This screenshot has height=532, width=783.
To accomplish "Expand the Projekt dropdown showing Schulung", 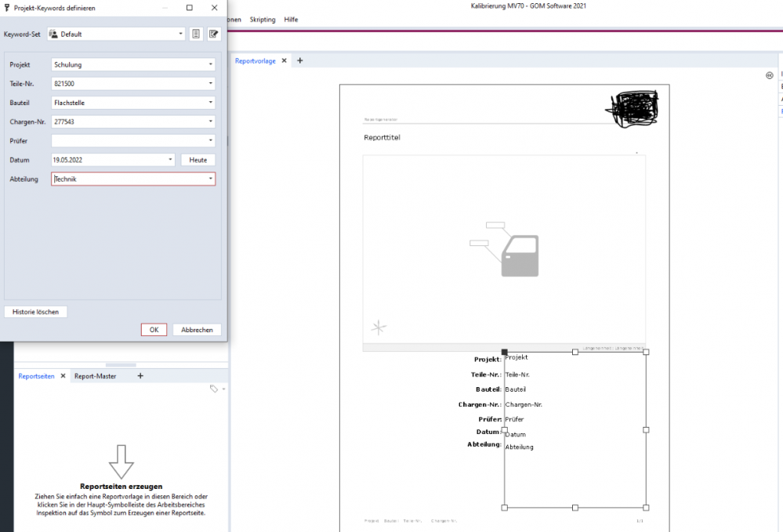I will pyautogui.click(x=210, y=65).
